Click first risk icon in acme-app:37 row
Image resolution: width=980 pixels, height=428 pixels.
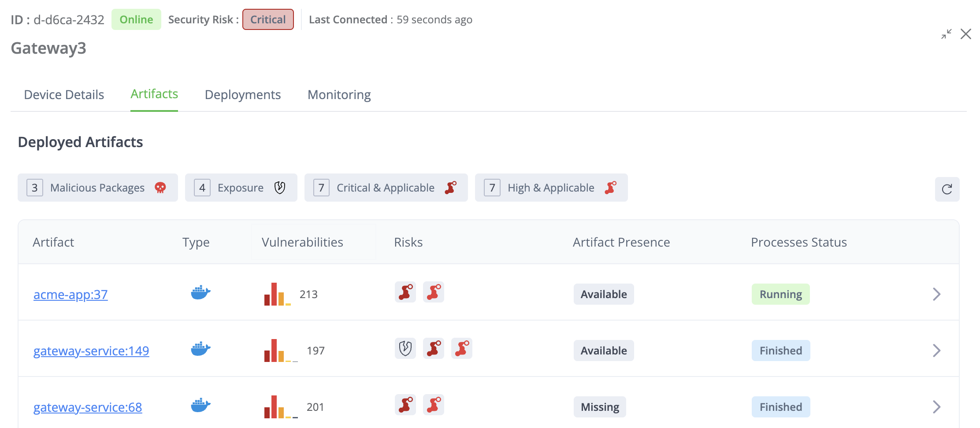point(405,292)
